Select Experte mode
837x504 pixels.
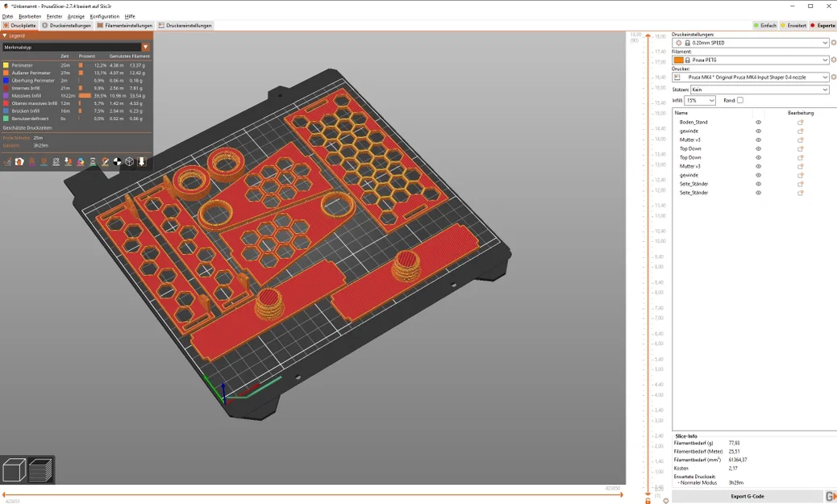[x=822, y=25]
